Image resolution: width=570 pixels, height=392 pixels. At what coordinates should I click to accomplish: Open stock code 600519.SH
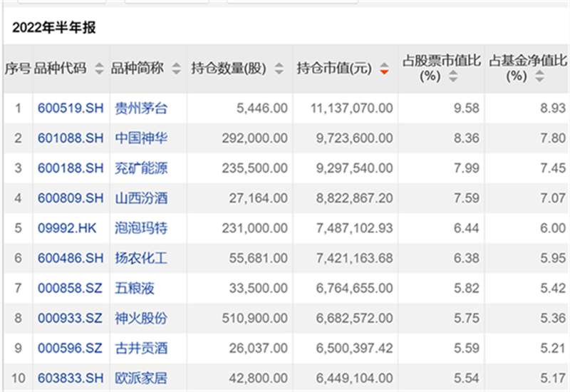[70, 108]
